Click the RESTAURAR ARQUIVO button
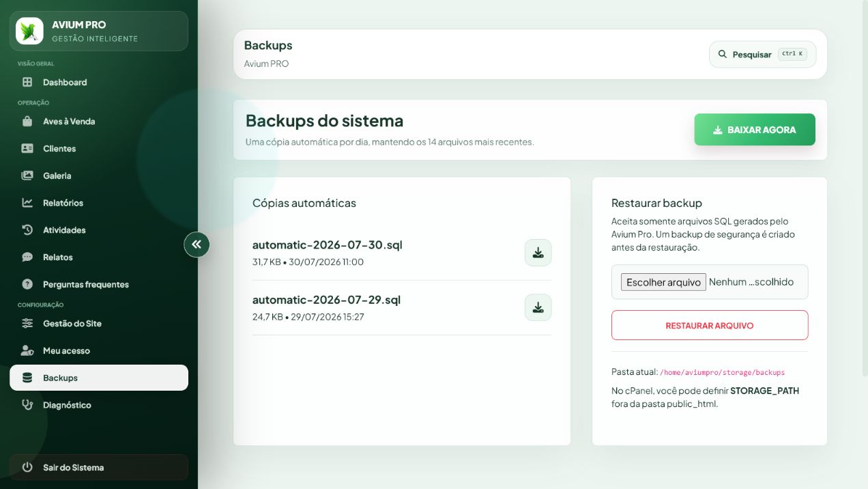868x489 pixels. coord(710,325)
